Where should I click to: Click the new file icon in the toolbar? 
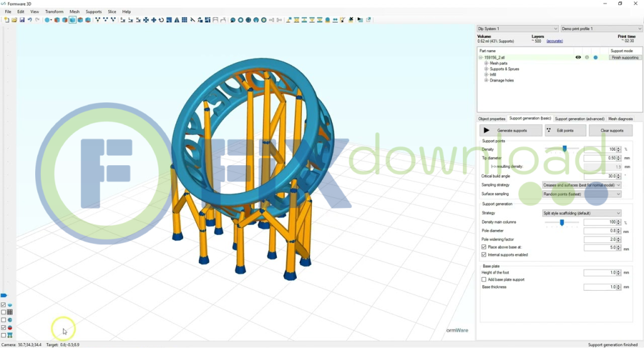point(7,20)
